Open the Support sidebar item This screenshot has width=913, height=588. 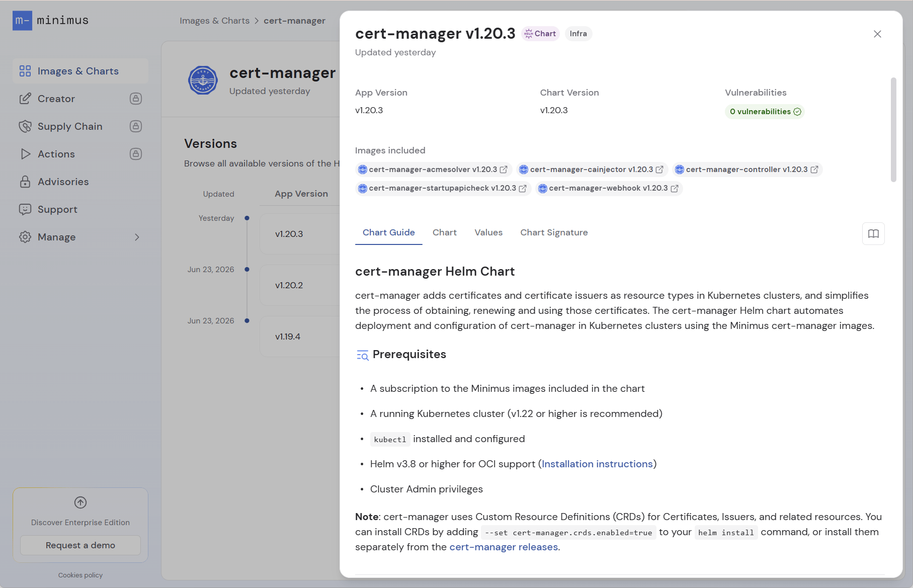click(80, 209)
